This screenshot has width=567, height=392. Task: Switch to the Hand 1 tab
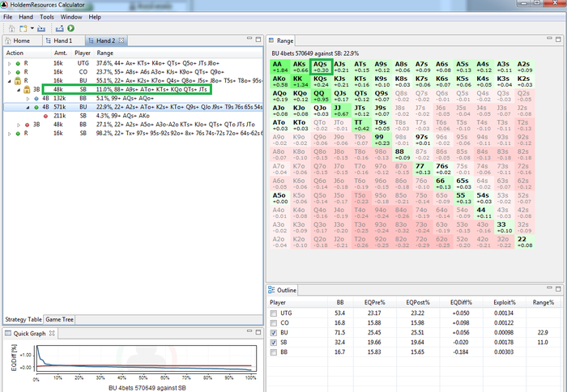[x=63, y=40]
